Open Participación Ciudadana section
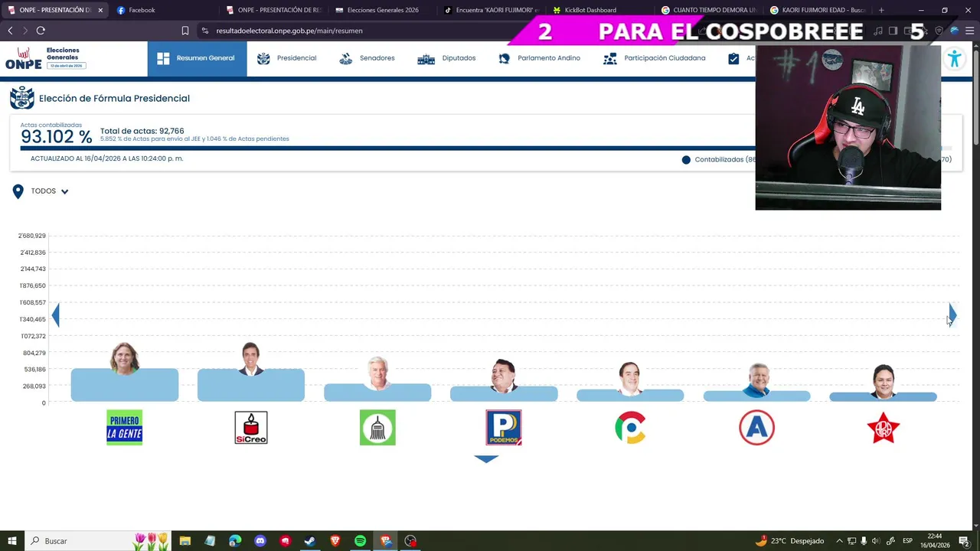The height and width of the screenshot is (551, 980). (x=654, y=58)
